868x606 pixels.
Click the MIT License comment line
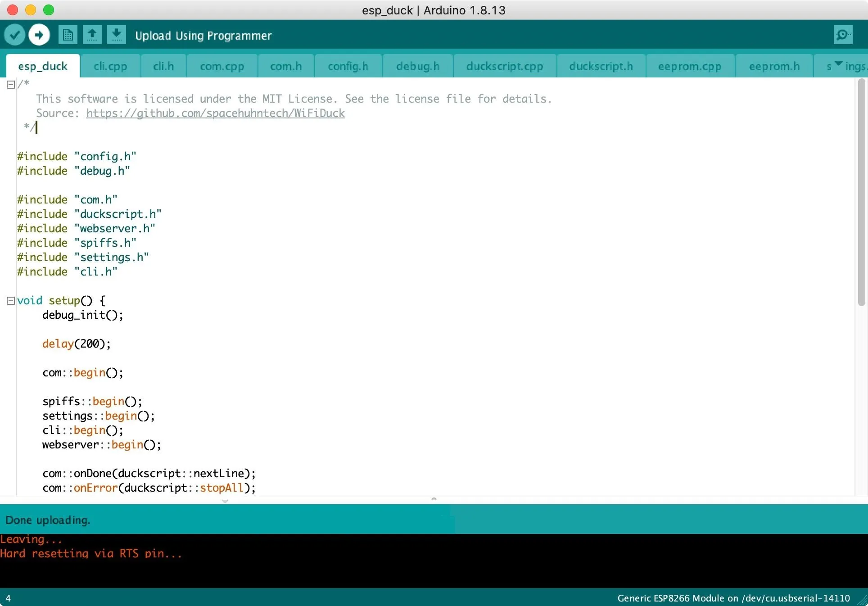coord(294,99)
